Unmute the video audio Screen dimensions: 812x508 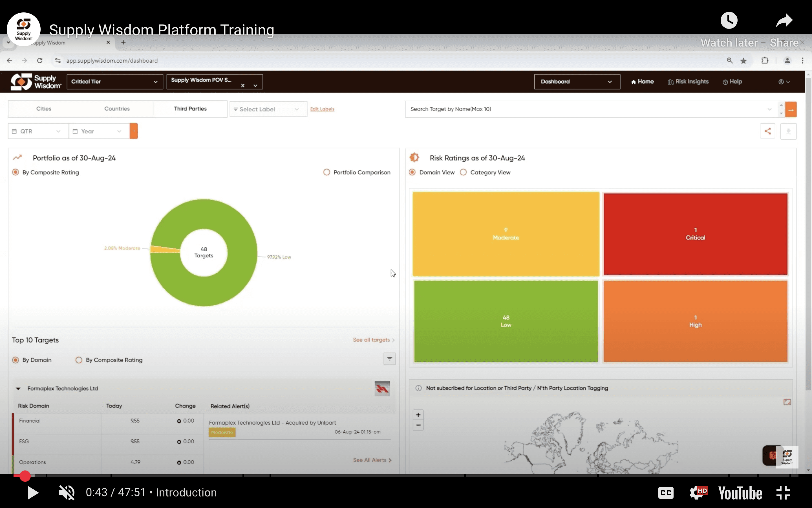click(67, 492)
